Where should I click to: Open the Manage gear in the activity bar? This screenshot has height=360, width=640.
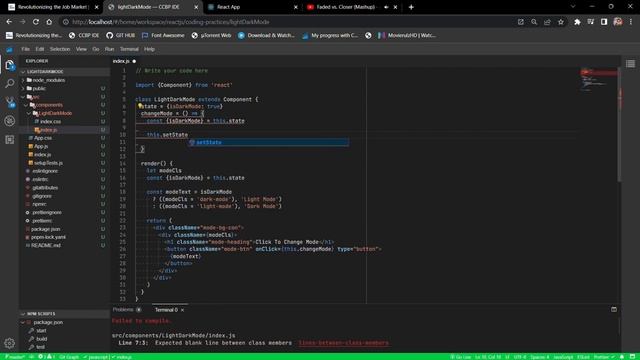[9, 343]
